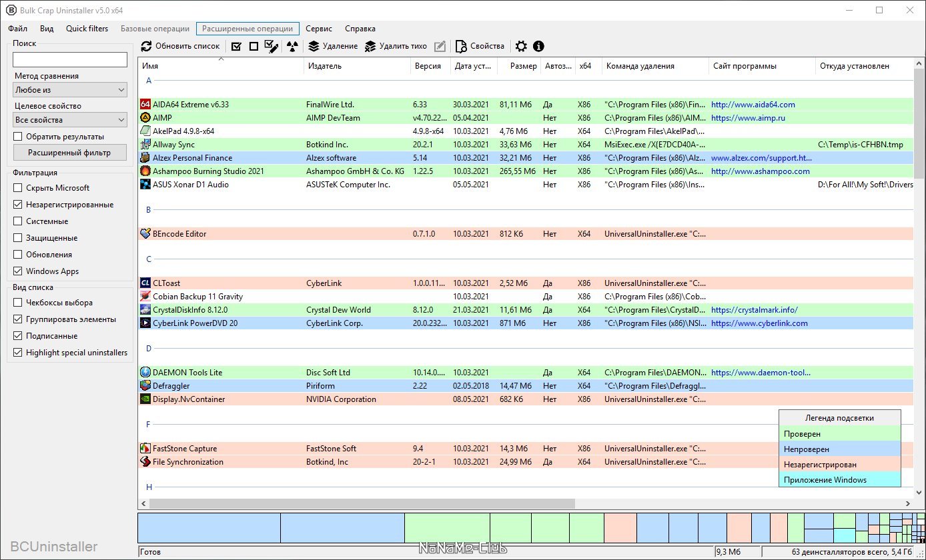This screenshot has height=560, width=926.
Task: Enable the Скрыть Microsoft checkbox
Action: (18, 188)
